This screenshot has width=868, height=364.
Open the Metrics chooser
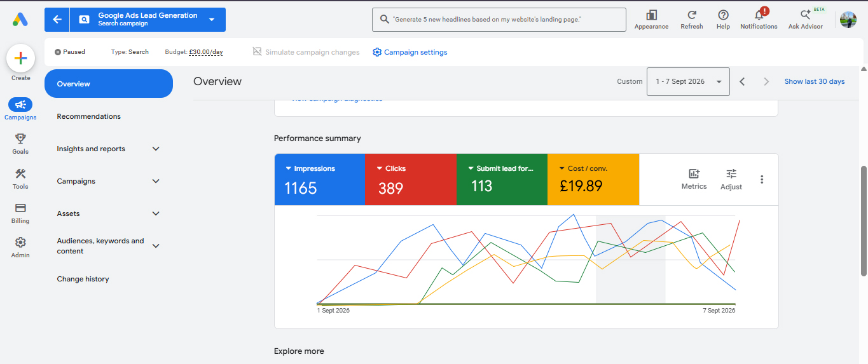tap(694, 179)
